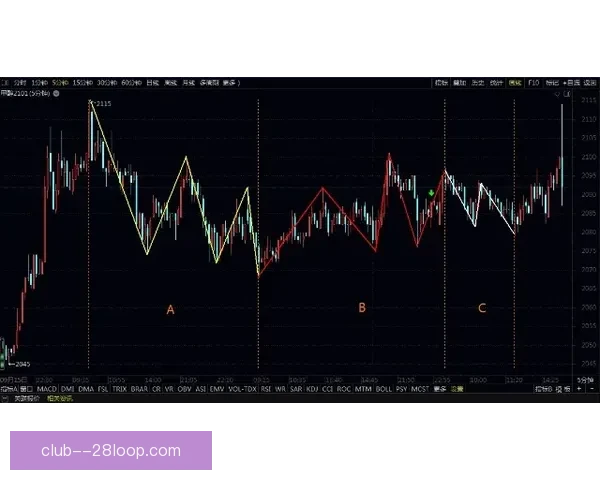Open the 日线 daily chart tab
The height and width of the screenshot is (480, 600).
[x=153, y=83]
